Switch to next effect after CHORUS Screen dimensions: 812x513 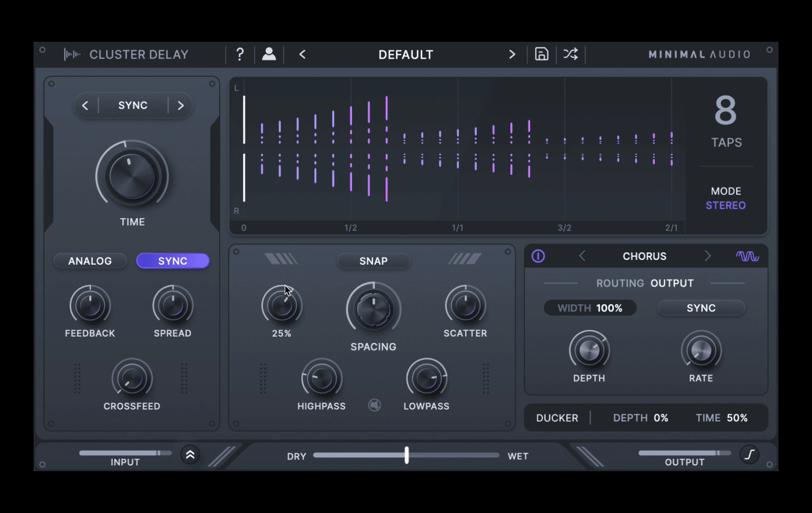click(708, 256)
